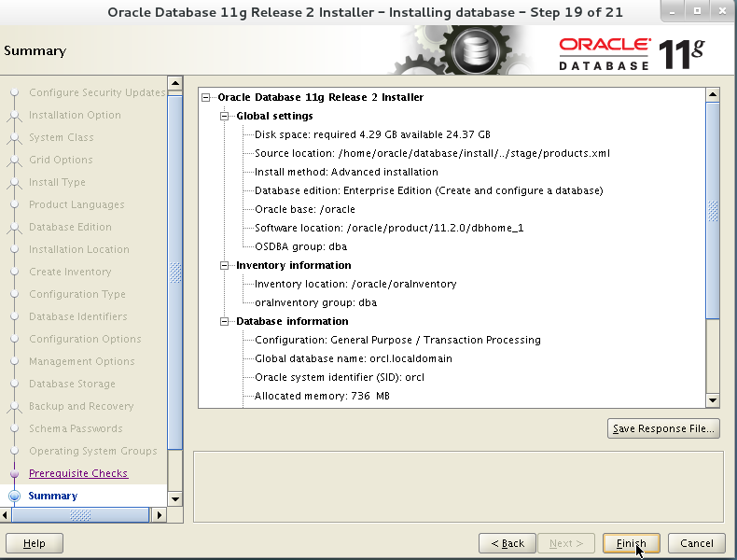Collapse the Global settings tree section
This screenshot has width=737, height=560.
click(x=224, y=116)
